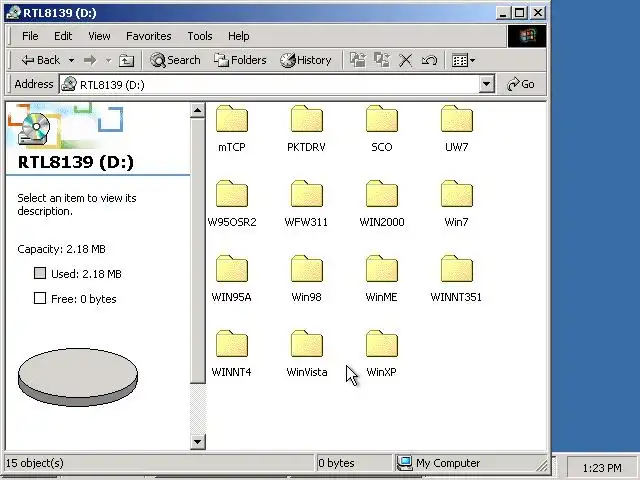Select the WinXP folder icon

[382, 344]
